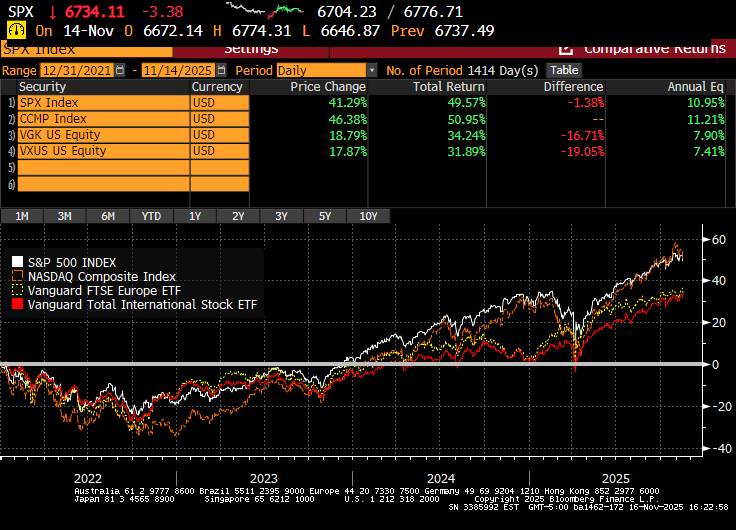The height and width of the screenshot is (530, 736).
Task: Click the empty security field in row 5
Action: pos(103,168)
